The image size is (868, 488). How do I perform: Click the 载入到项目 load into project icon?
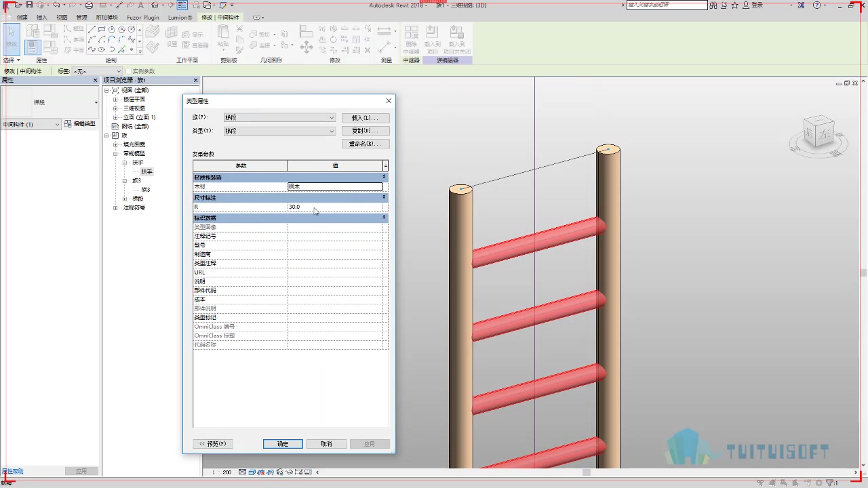tap(432, 38)
